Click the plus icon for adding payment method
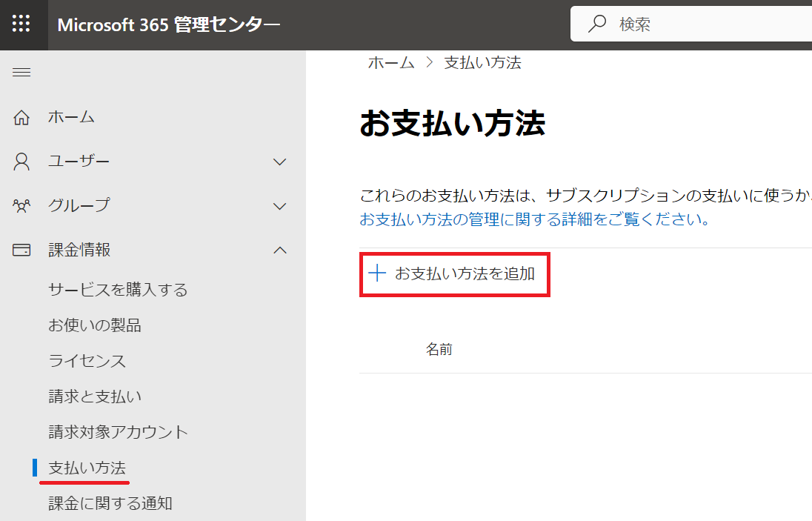This screenshot has height=521, width=812. click(x=377, y=273)
